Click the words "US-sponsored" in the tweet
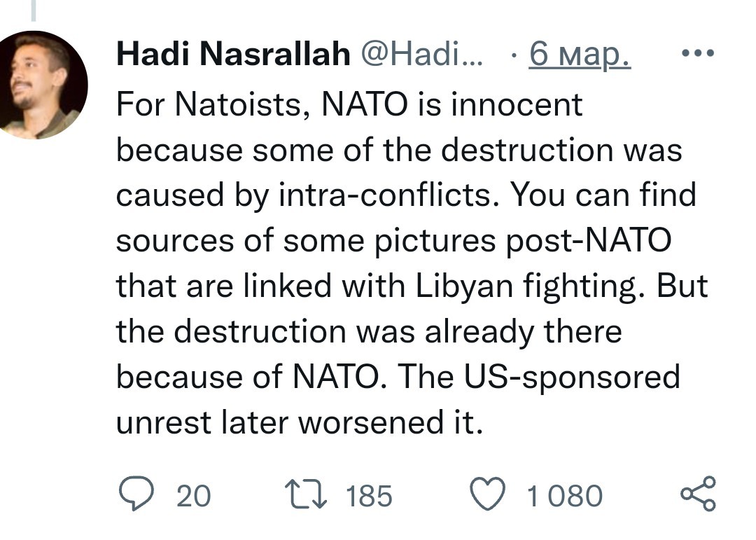 click(x=573, y=378)
